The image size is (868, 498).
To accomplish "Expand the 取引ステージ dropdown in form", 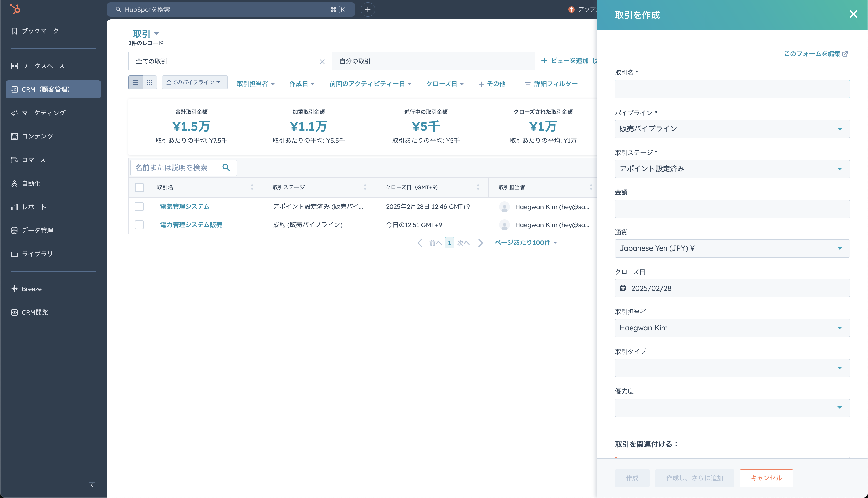I will [732, 169].
